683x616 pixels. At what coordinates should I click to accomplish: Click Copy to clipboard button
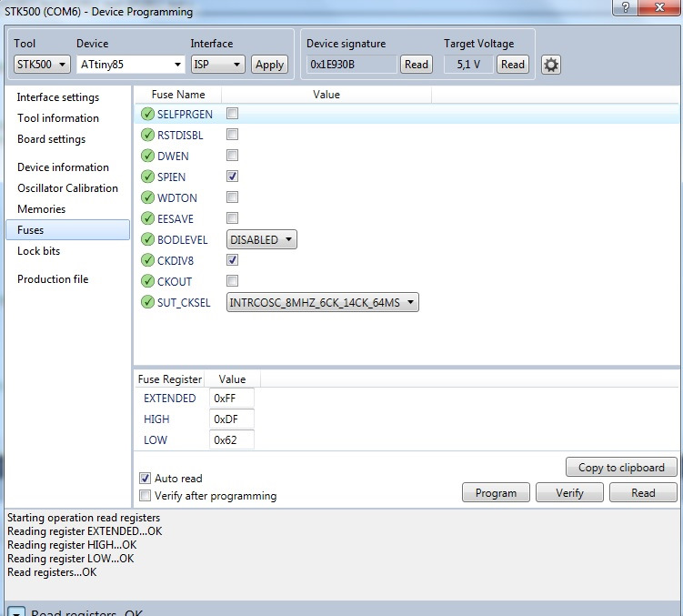pos(621,467)
